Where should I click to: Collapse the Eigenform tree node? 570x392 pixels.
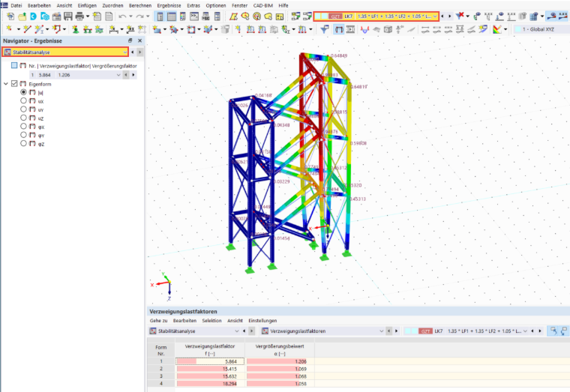pyautogui.click(x=6, y=83)
